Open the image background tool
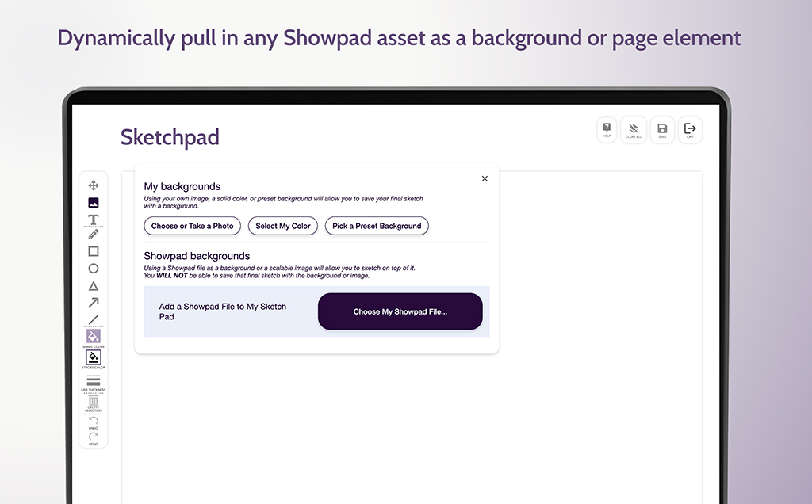Screen dimensions: 812x504 click(x=94, y=203)
